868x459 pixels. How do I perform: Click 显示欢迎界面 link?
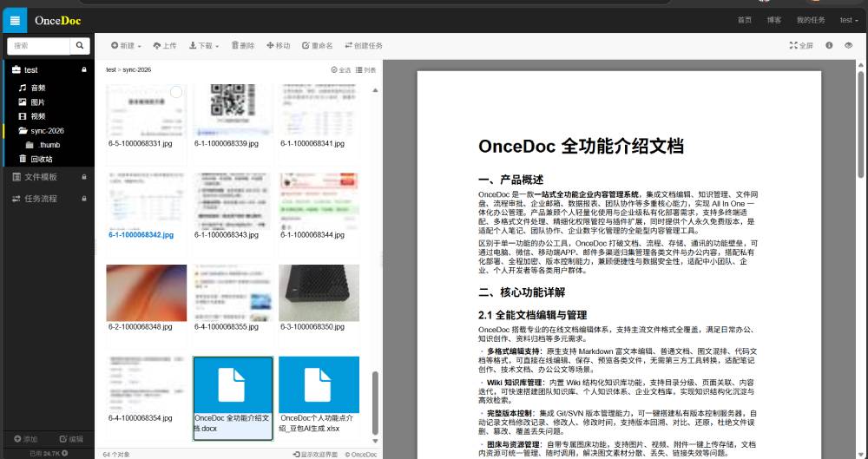[x=315, y=455]
